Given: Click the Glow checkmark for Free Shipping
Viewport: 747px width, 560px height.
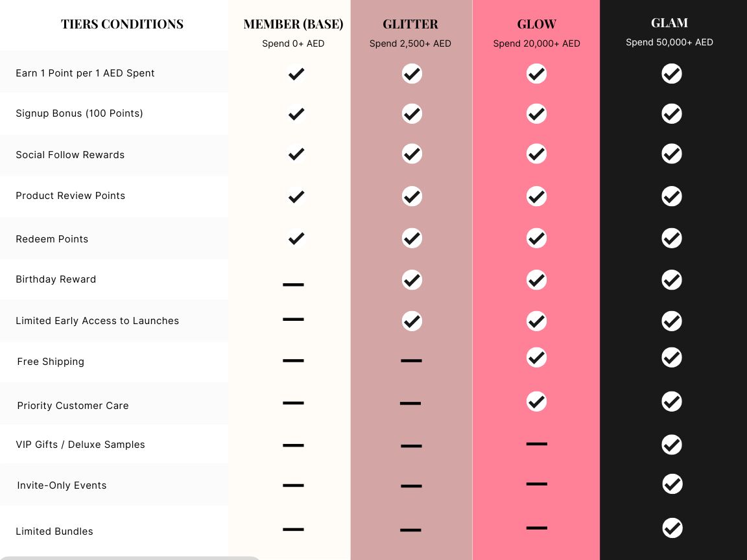Looking at the screenshot, I should click(536, 357).
